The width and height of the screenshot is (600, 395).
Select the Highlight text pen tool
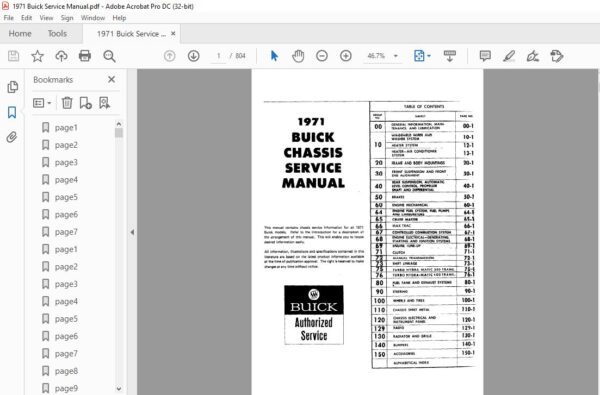tap(509, 56)
